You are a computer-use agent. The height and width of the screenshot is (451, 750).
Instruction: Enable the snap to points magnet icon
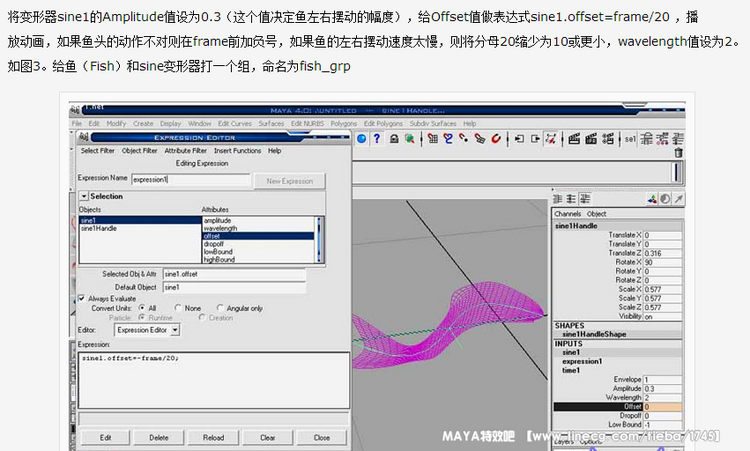(x=463, y=139)
